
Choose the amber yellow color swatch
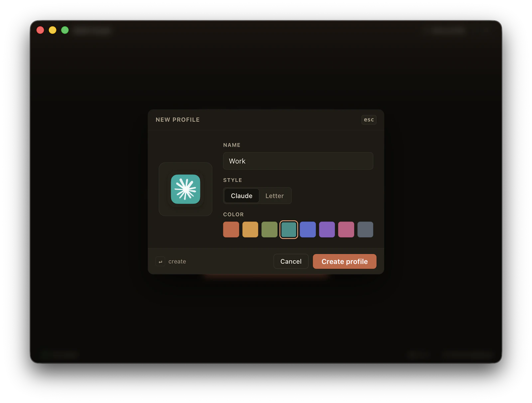250,230
